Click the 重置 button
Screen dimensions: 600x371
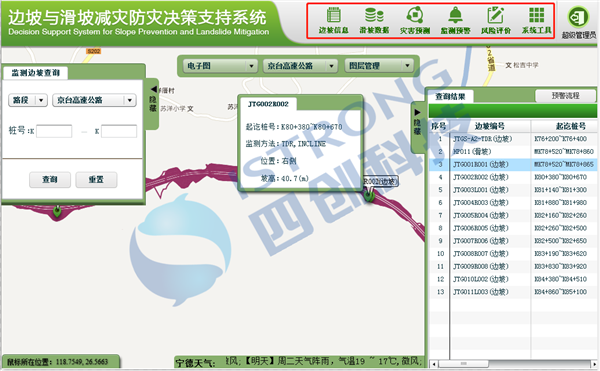click(x=96, y=179)
